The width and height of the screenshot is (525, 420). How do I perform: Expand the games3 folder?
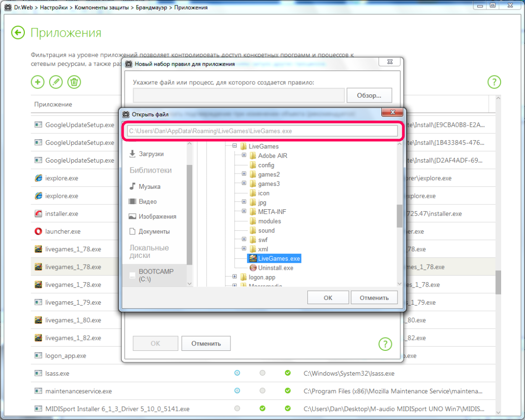click(244, 183)
